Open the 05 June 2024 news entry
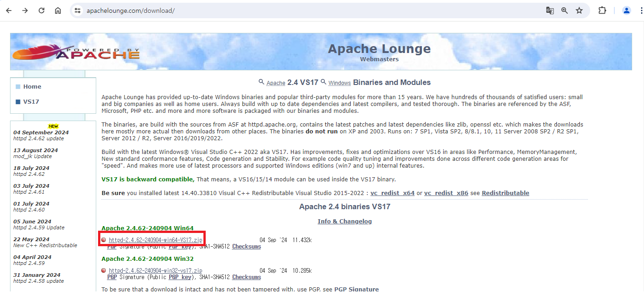This screenshot has width=644, height=296. click(39, 224)
